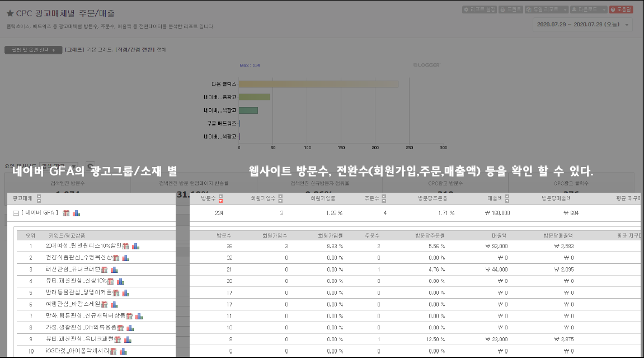Click the 다음 클릭스 bar in the chart
Viewport: 644px width, 358px height.
(x=318, y=84)
